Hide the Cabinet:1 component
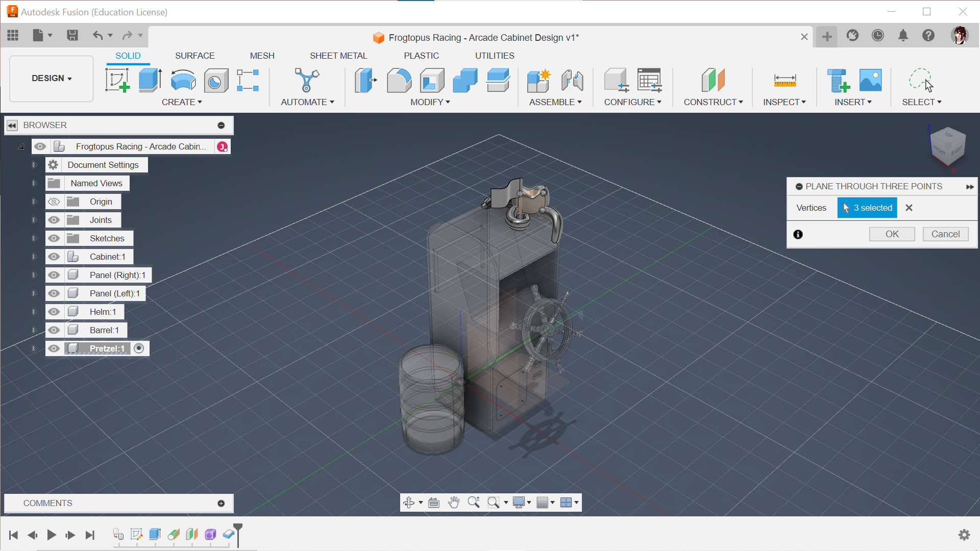The image size is (980, 551). tap(54, 257)
